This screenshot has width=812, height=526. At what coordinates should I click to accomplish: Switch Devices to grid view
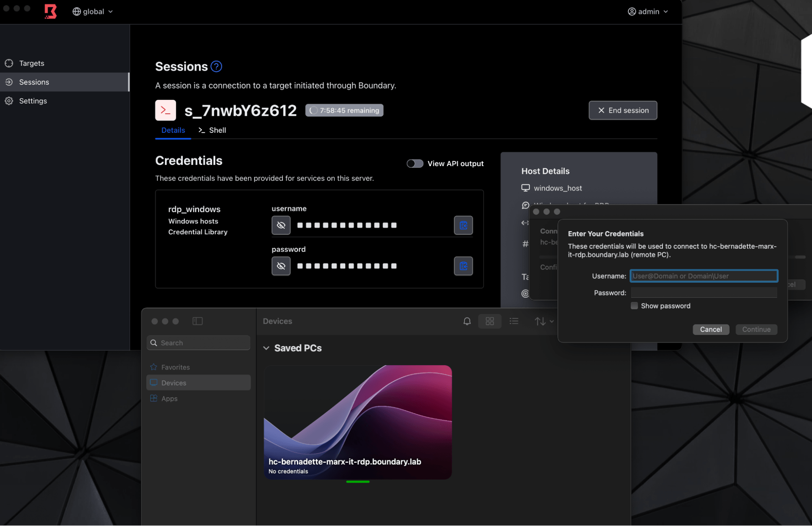point(489,321)
